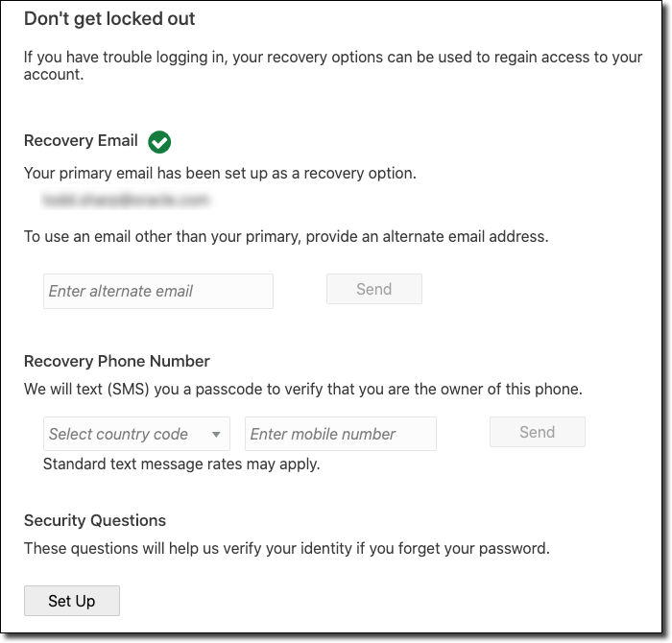672x643 pixels.
Task: Focus the Enter alternate email field
Action: (158, 291)
